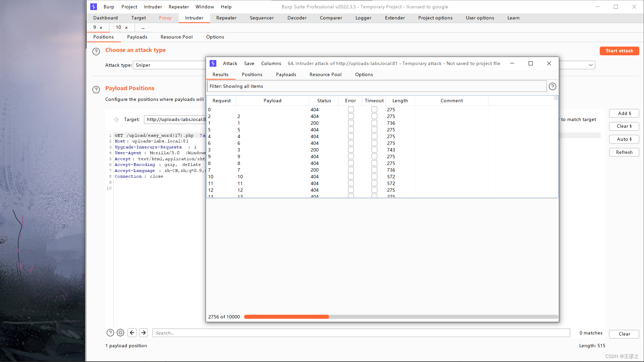Open the Save menu in attack window
This screenshot has height=362, width=644.
point(249,63)
